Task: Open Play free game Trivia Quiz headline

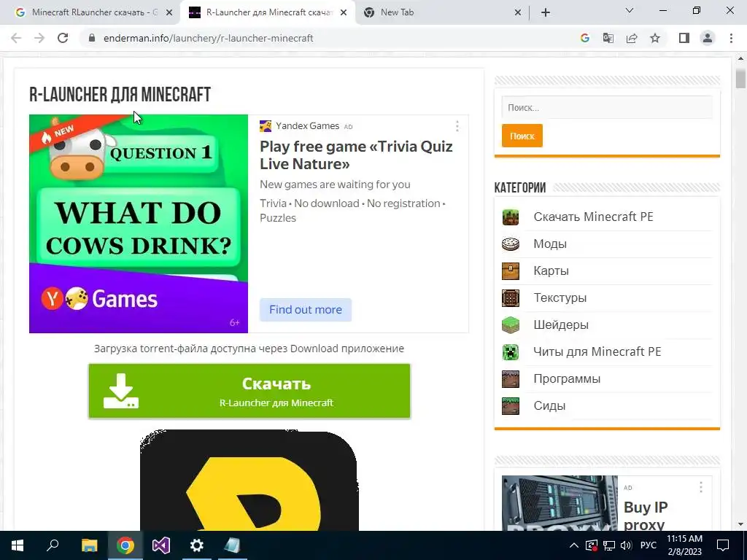Action: click(x=356, y=155)
